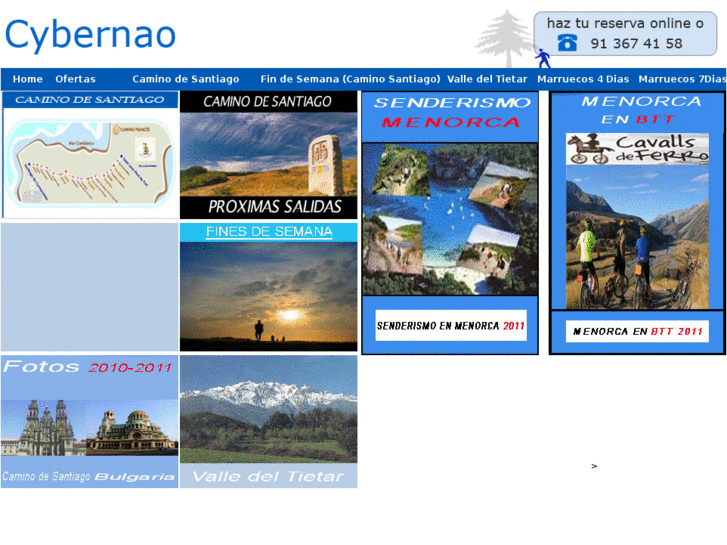Open the Bulgaria cathedral photo
Viewport: 727px width, 545px height.
pyautogui.click(x=132, y=430)
